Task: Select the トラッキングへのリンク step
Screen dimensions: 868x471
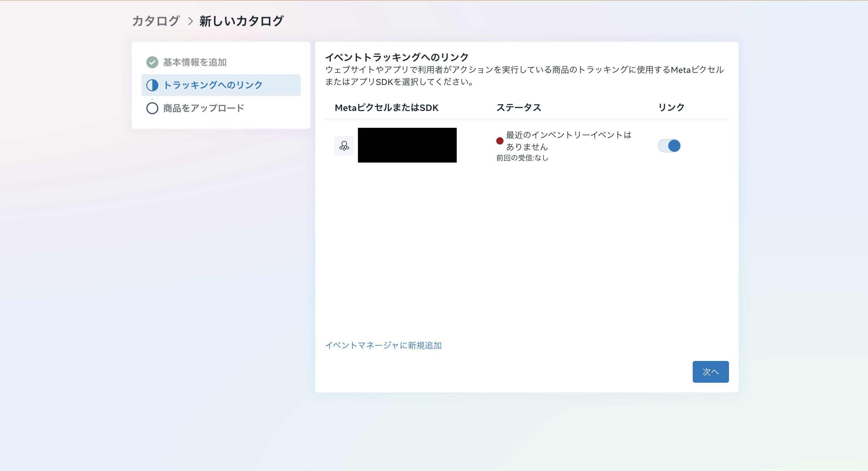Action: 213,85
